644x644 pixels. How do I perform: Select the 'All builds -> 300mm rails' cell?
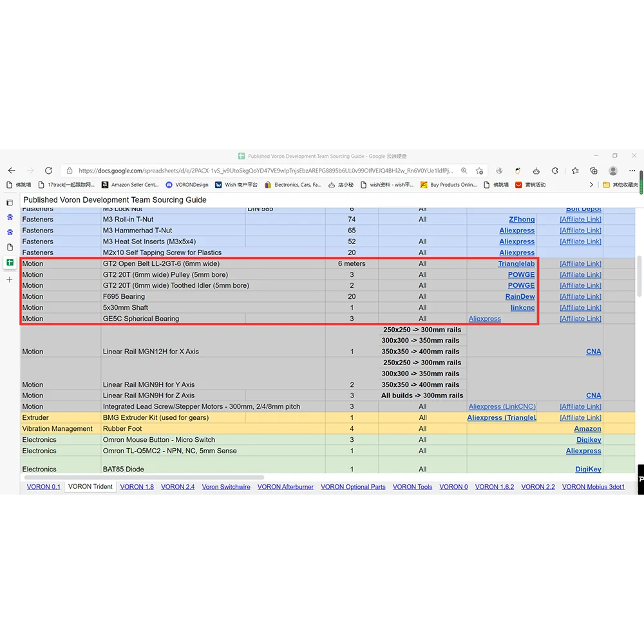[x=422, y=395]
